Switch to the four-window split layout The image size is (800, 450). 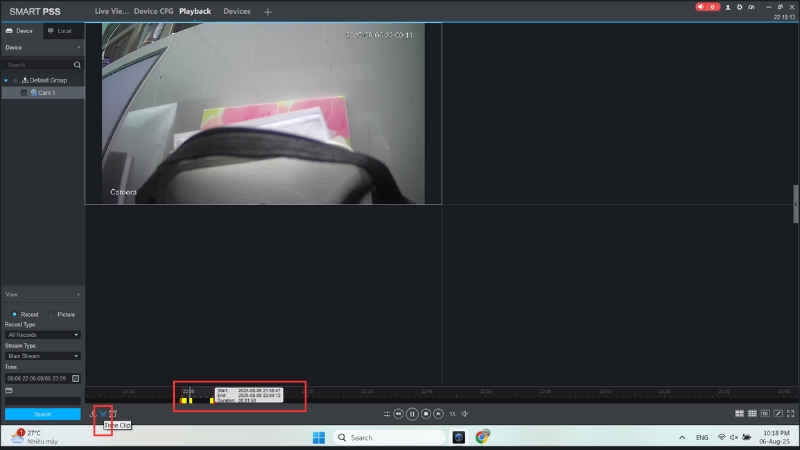739,413
